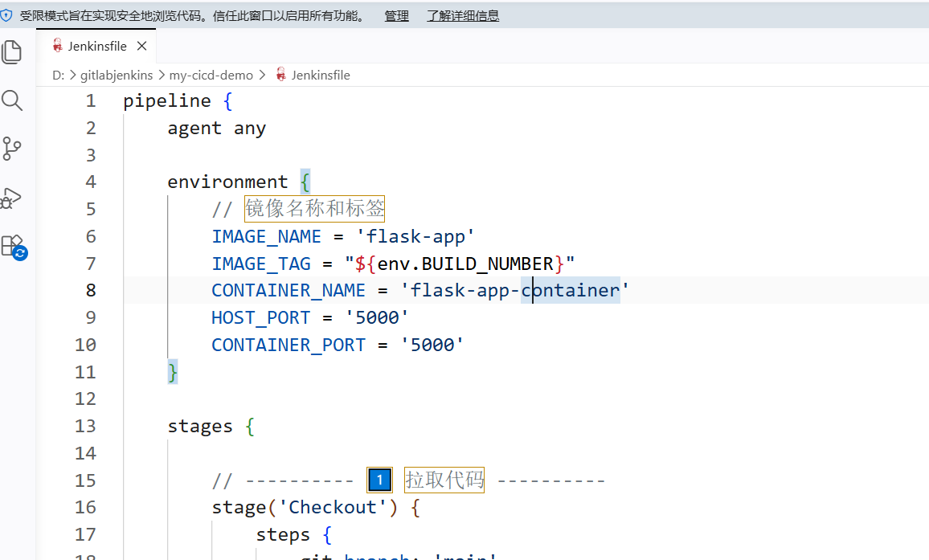Open the 了解详细信息 link
929x560 pixels.
(x=463, y=15)
